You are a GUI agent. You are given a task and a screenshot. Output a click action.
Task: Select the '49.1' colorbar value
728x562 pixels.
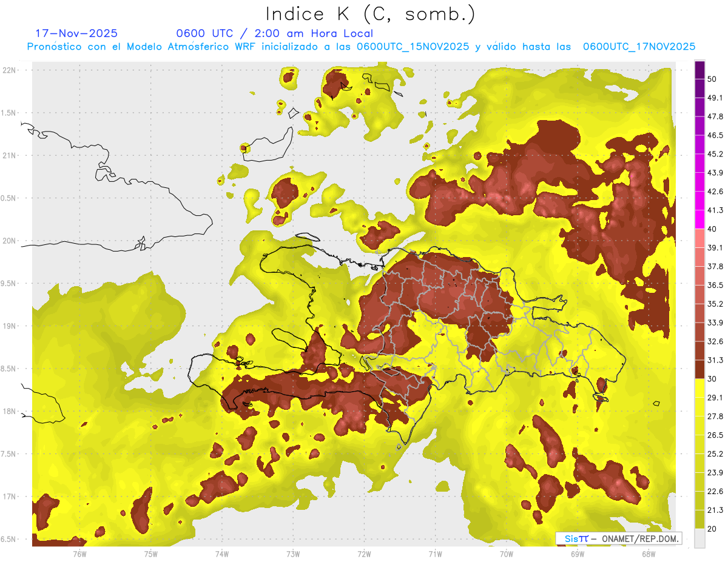(x=715, y=98)
